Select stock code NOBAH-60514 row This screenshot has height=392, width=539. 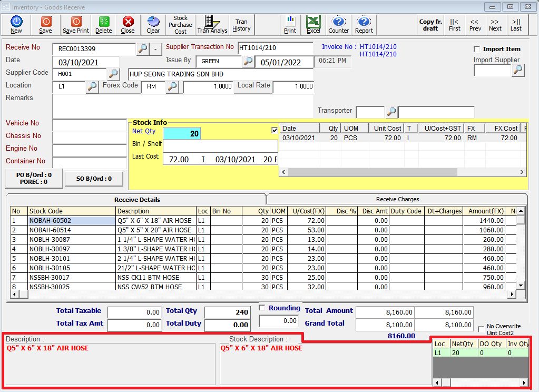71,230
